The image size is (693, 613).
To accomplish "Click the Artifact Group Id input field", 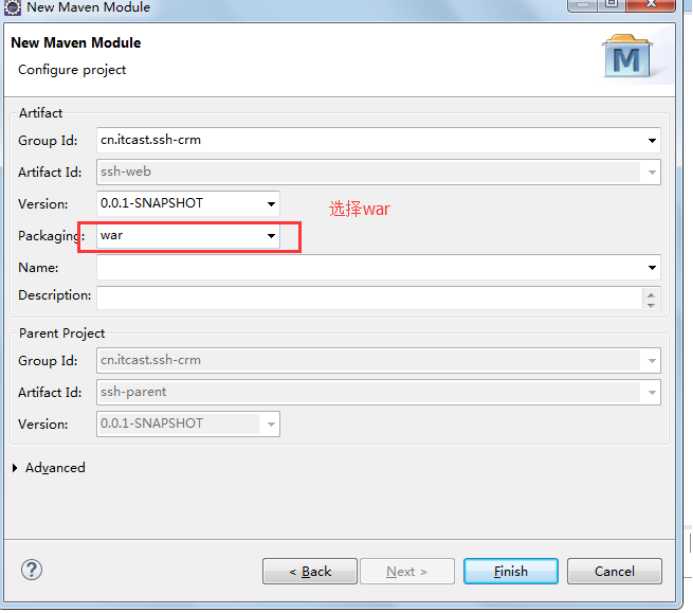I will tap(378, 140).
